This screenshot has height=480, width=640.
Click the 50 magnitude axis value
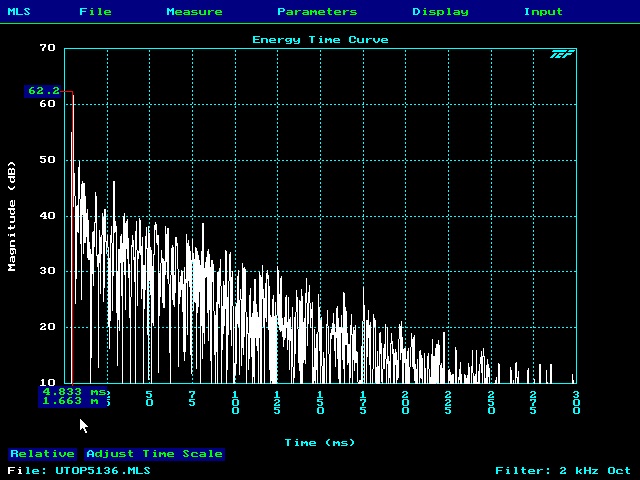click(x=47, y=160)
